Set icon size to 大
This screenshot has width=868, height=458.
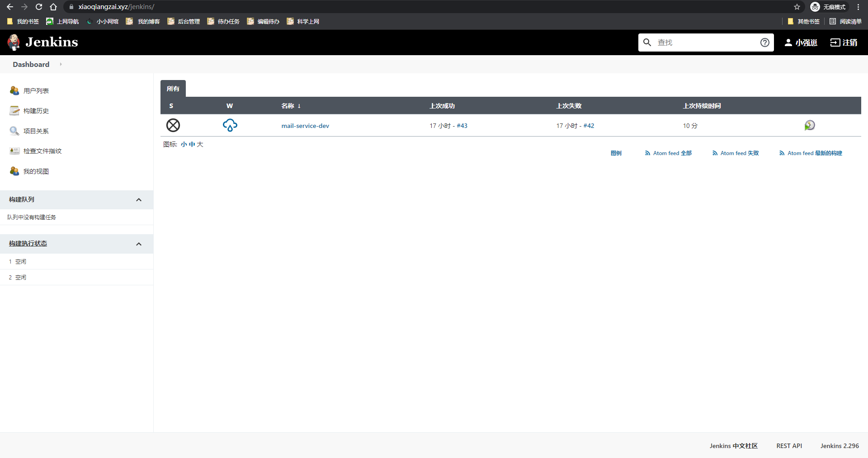click(x=200, y=144)
